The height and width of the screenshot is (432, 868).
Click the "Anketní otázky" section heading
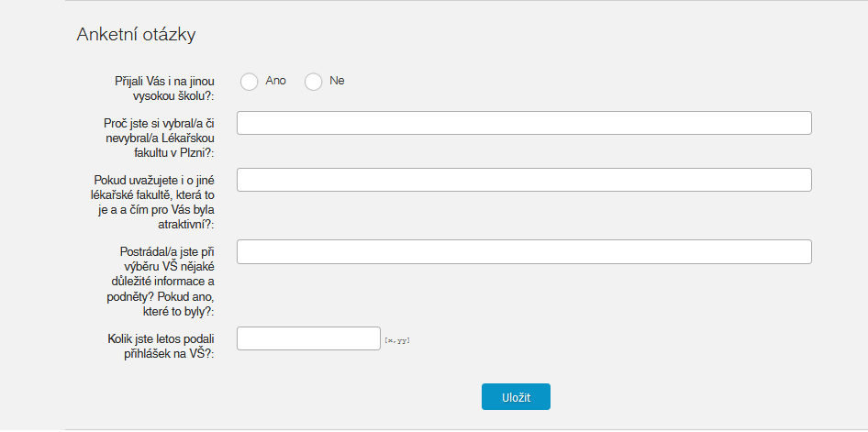137,35
